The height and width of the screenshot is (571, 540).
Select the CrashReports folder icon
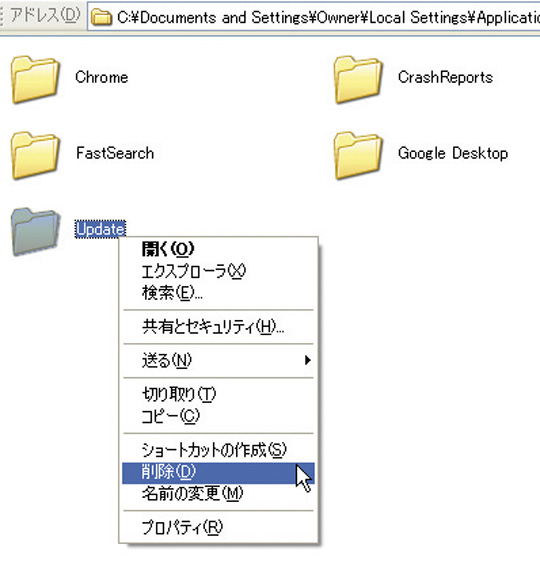pyautogui.click(x=358, y=79)
